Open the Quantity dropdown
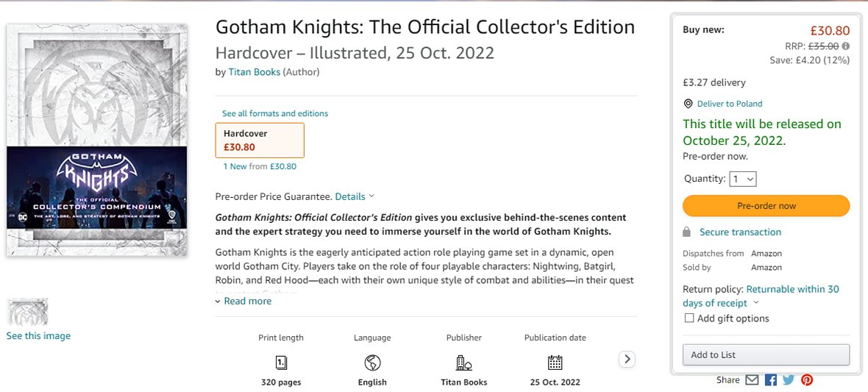Viewport: 868px width, 392px height. coord(743,179)
